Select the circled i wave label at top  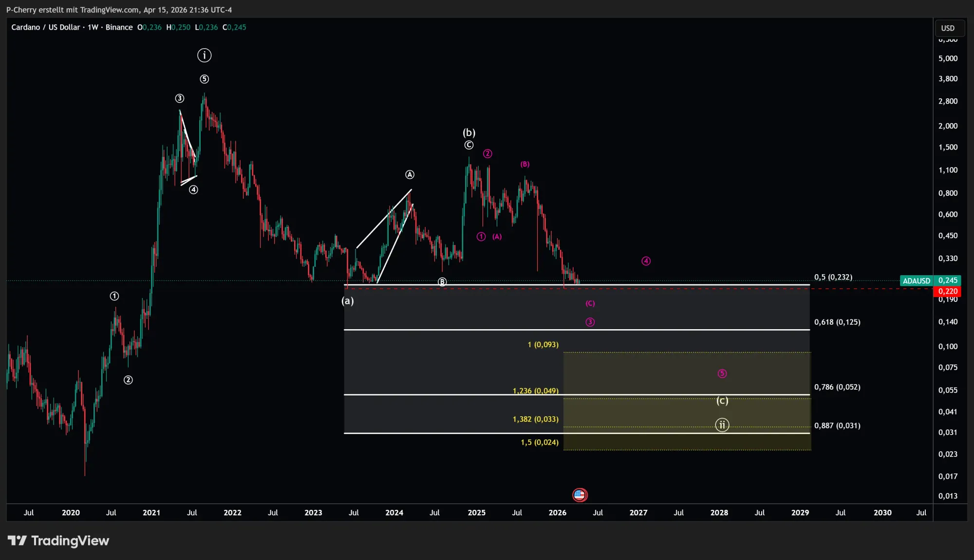[x=205, y=56]
